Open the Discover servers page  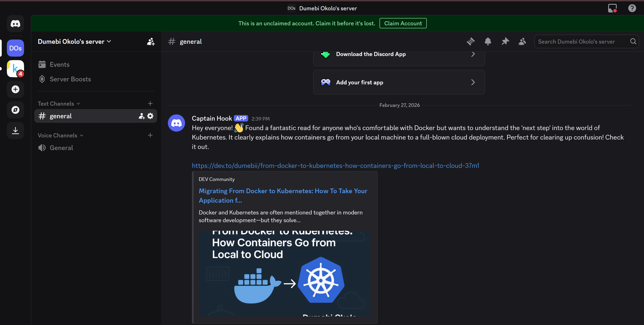click(15, 110)
